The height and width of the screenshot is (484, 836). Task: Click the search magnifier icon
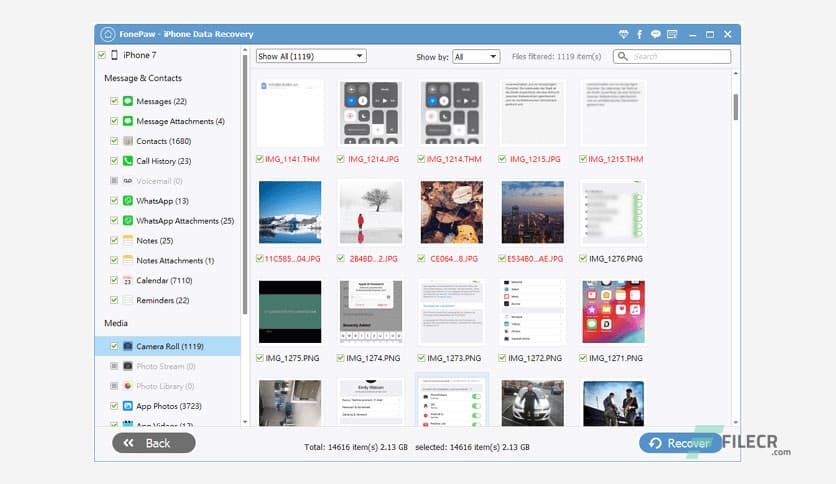pos(623,56)
